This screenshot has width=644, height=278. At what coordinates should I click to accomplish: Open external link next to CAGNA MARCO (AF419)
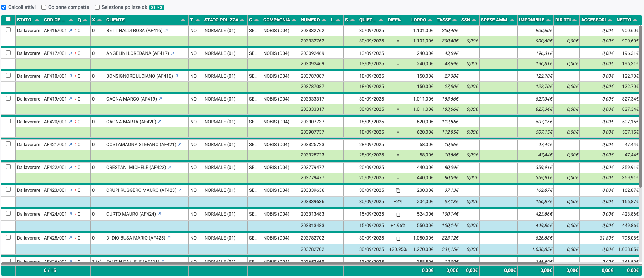coord(161,99)
